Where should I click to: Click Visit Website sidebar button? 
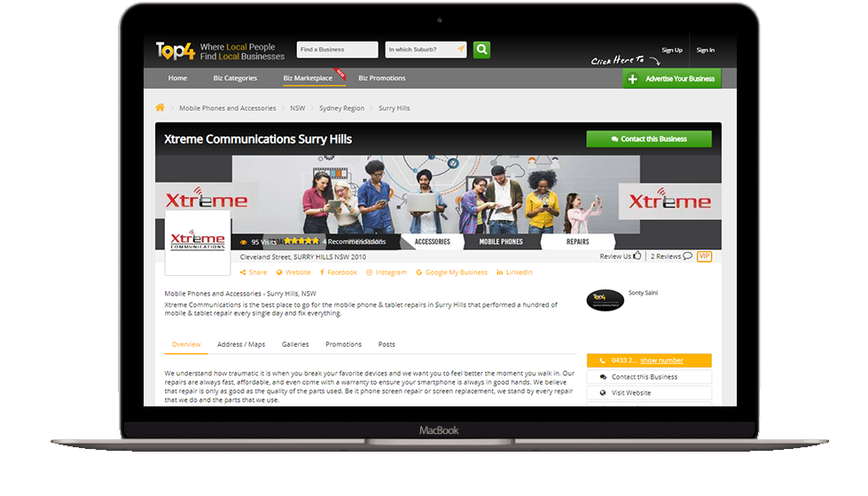click(649, 393)
